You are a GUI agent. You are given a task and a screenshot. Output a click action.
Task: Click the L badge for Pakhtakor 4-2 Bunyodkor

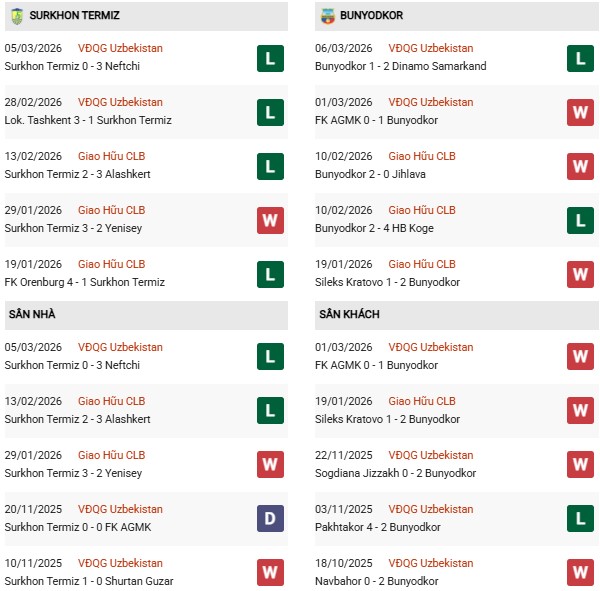pyautogui.click(x=580, y=519)
